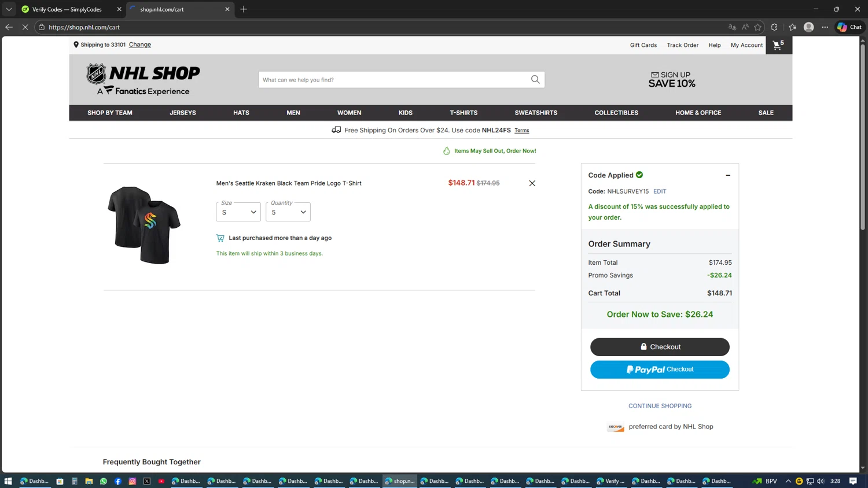Open the Windows Start button
868x488 pixels.
8,481
